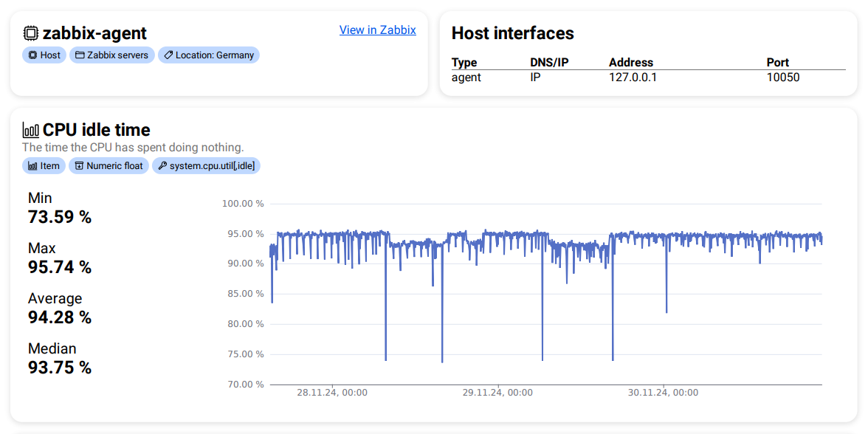The width and height of the screenshot is (868, 434).
Task: Click the CPU chip icon beside zabbix-agent
Action: pos(31,33)
